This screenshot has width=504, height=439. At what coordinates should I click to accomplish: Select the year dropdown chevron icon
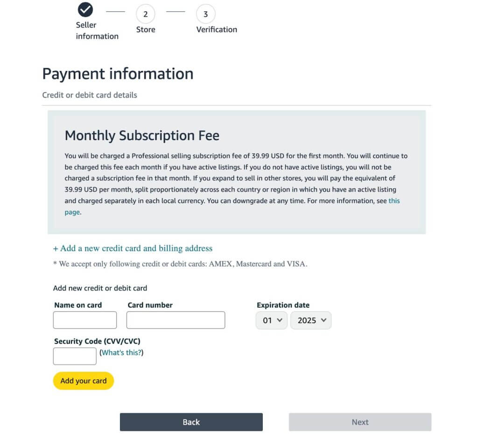coord(323,320)
